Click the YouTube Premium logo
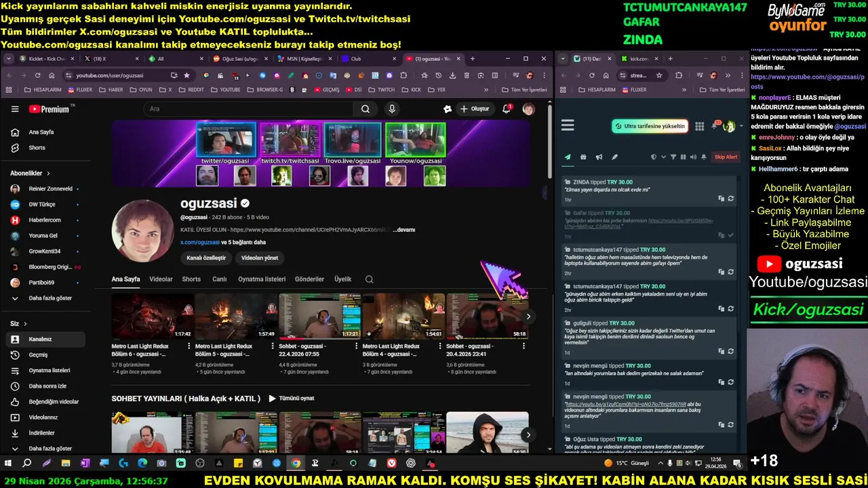This screenshot has width=868, height=488. [x=49, y=109]
